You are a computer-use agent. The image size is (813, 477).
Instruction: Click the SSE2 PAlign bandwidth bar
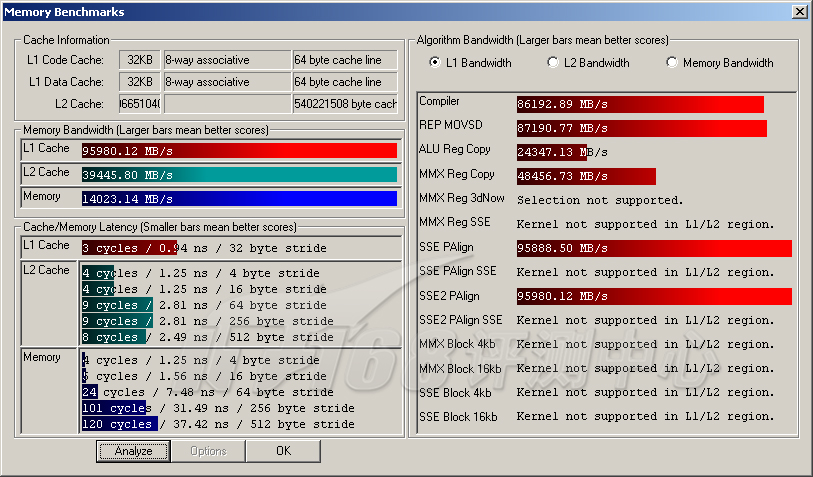[x=653, y=296]
